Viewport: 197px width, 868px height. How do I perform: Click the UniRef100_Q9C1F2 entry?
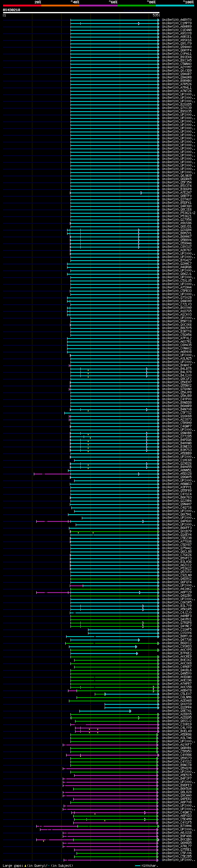(x=177, y=379)
